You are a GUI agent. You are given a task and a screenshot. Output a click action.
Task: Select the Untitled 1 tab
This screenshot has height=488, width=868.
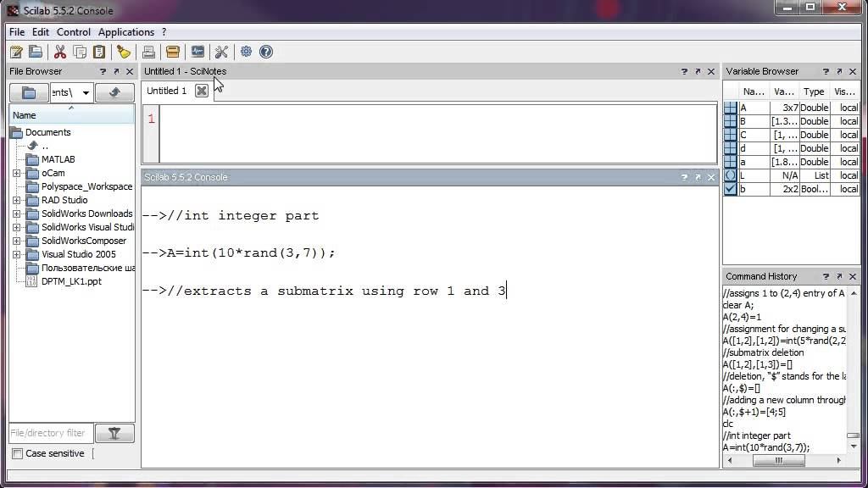pyautogui.click(x=167, y=91)
